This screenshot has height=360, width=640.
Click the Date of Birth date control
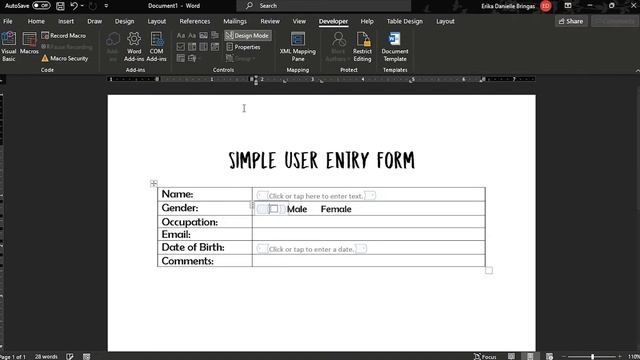pyautogui.click(x=311, y=249)
